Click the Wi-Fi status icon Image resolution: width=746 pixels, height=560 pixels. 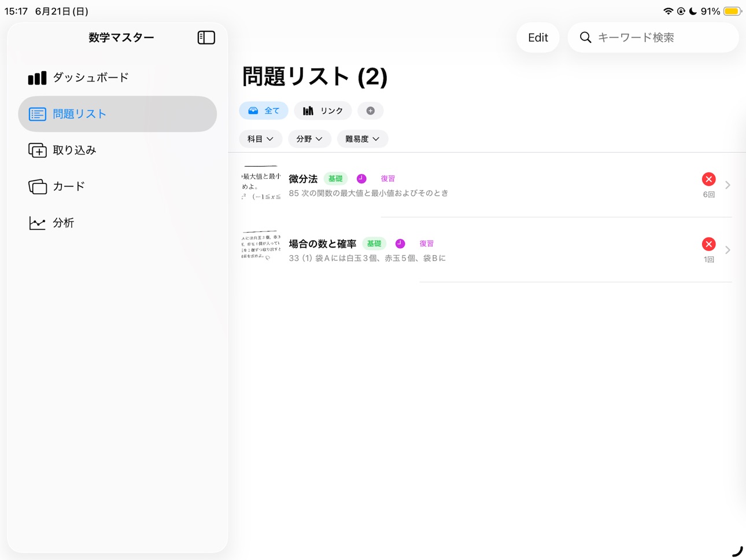click(x=668, y=11)
